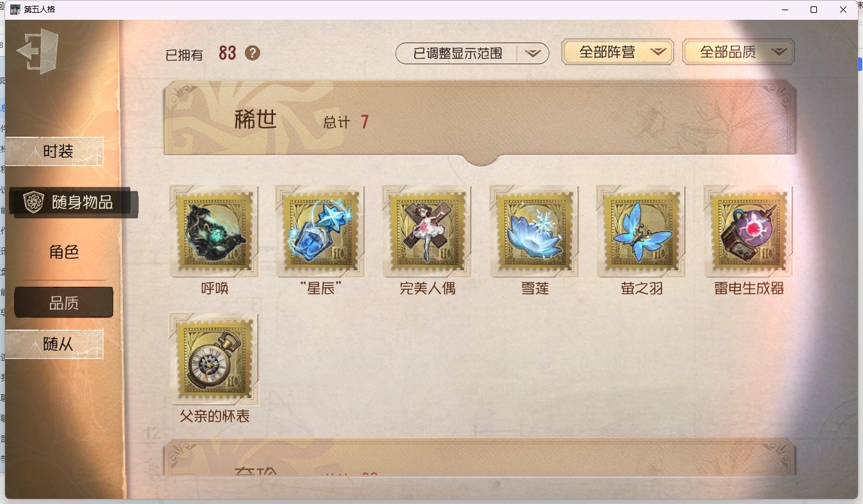
Task: Sort by 角色 option
Action: coord(64,252)
